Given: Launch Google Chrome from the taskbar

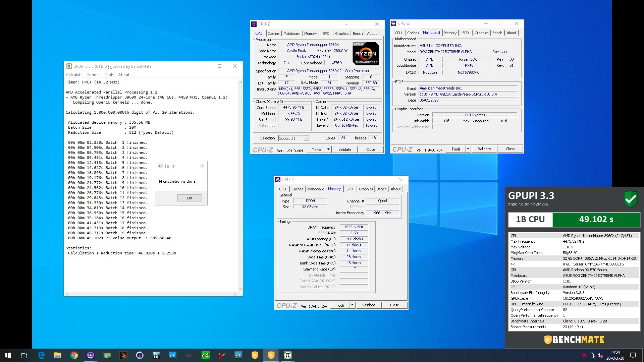Looking at the screenshot, I should [x=74, y=355].
